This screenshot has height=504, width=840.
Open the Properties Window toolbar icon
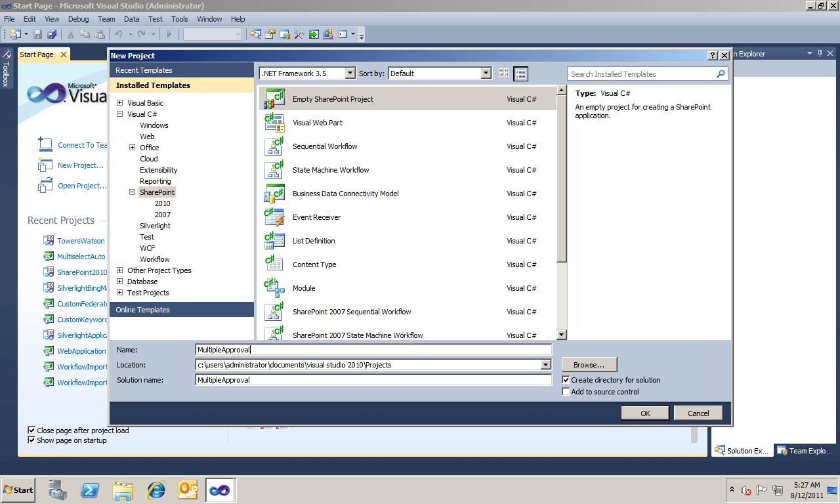270,34
